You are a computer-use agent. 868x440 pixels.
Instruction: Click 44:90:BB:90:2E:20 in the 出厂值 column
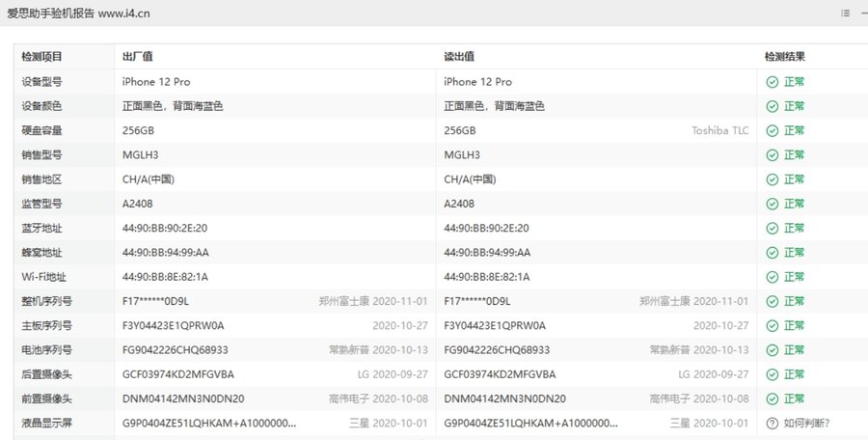(x=165, y=229)
